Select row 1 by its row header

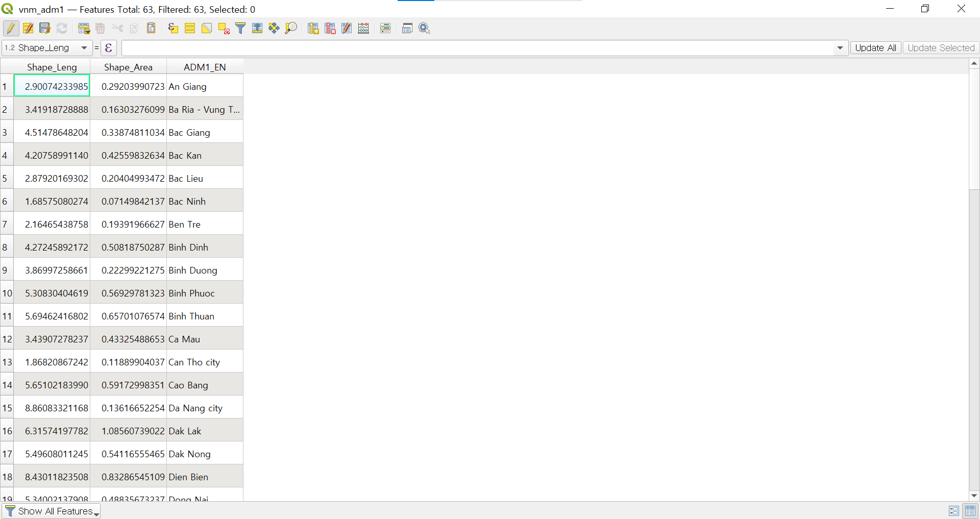click(x=7, y=87)
